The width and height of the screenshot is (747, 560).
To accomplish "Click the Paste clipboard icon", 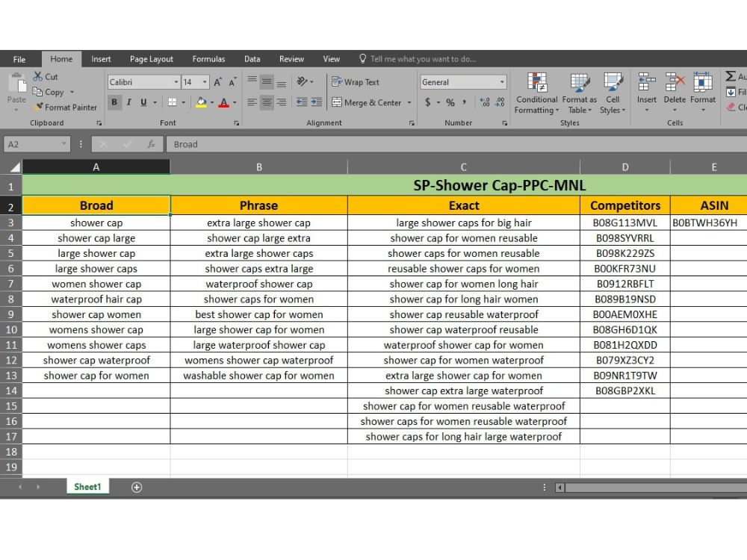I will 16,84.
